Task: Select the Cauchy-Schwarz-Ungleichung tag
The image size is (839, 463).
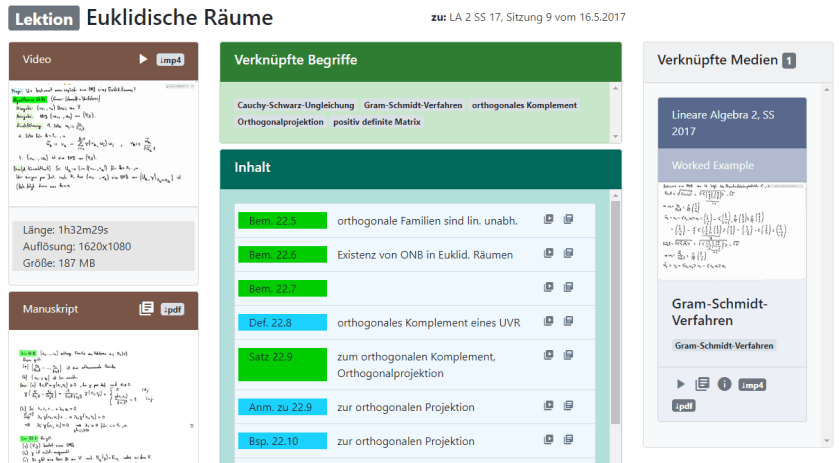Action: pyautogui.click(x=295, y=105)
